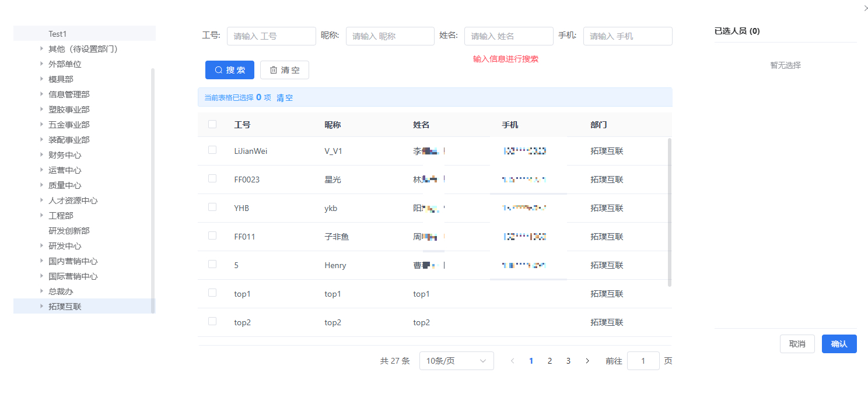Select the Test1 department in tree
Screen dimensions: 868x394
click(x=58, y=34)
